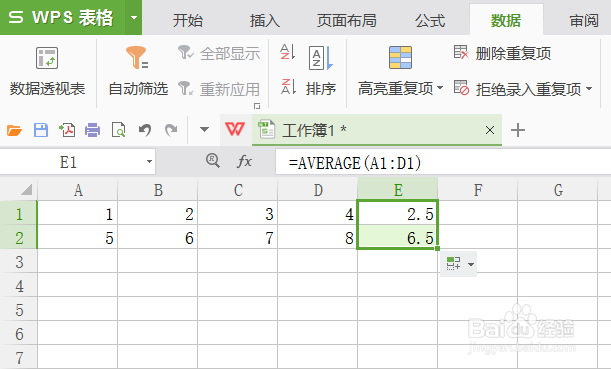Click cell C2 containing 7
Viewport: 611px width, 369px height.
coord(238,237)
